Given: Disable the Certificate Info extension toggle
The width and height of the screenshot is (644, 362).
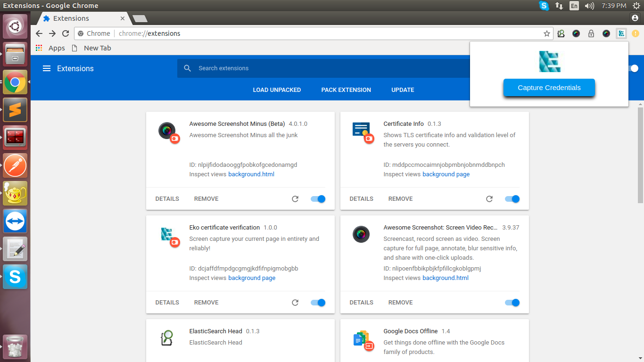Looking at the screenshot, I should click(512, 199).
